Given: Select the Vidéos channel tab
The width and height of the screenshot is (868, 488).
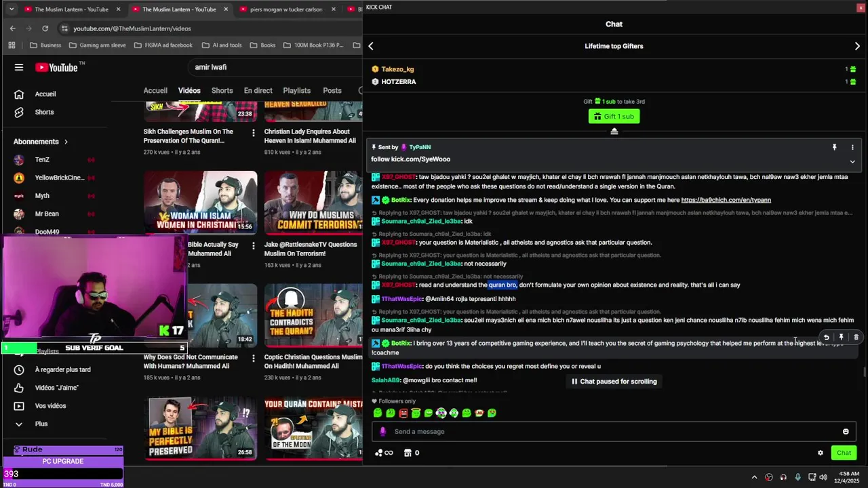Looking at the screenshot, I should 189,91.
